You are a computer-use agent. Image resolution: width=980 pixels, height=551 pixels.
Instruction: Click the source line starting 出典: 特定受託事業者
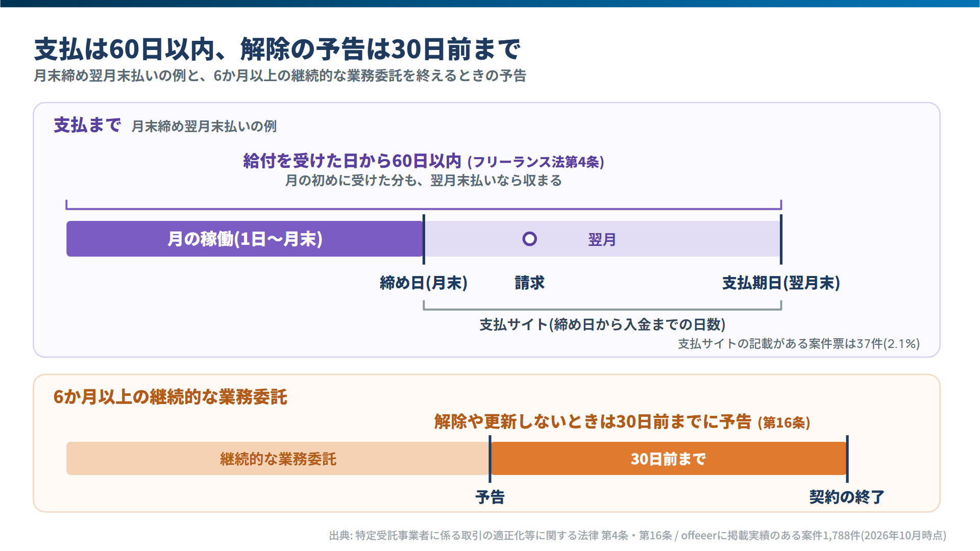coord(638,535)
